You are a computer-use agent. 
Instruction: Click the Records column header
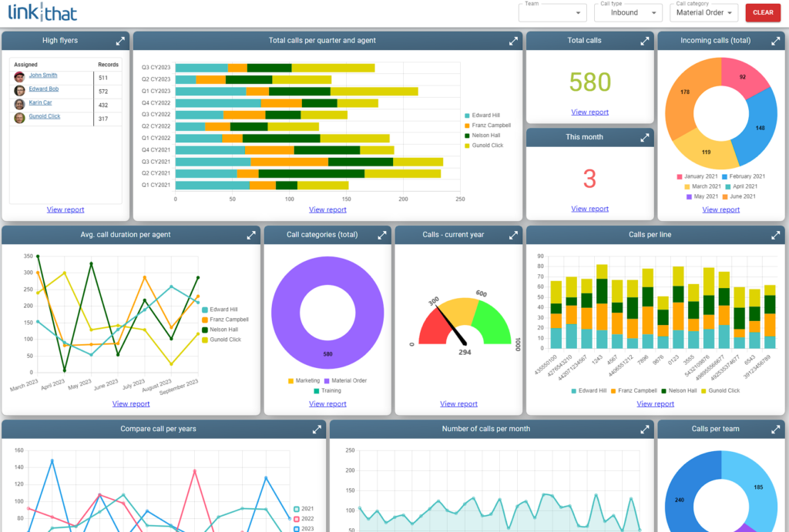click(x=108, y=65)
